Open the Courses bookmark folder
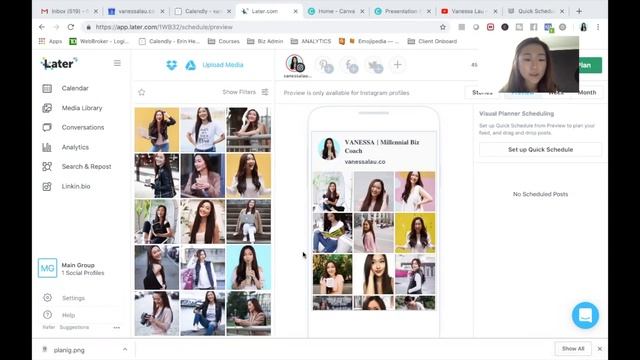 (x=224, y=41)
